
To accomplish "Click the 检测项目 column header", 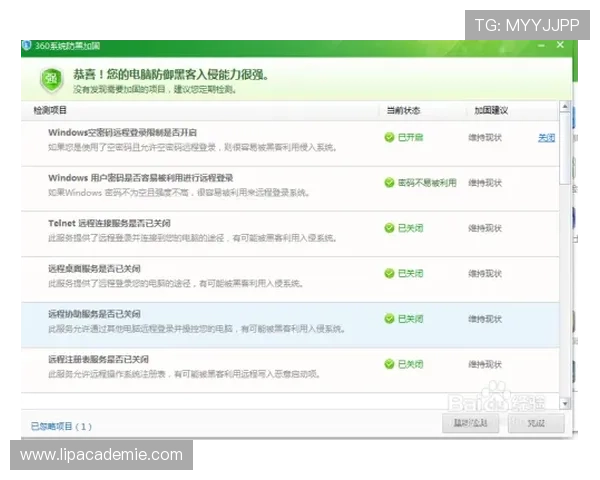I will click(x=50, y=111).
